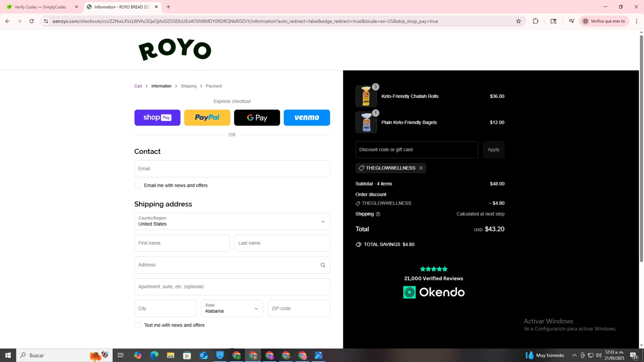Click the ZIP code field
The image size is (644, 362).
pyautogui.click(x=299, y=308)
